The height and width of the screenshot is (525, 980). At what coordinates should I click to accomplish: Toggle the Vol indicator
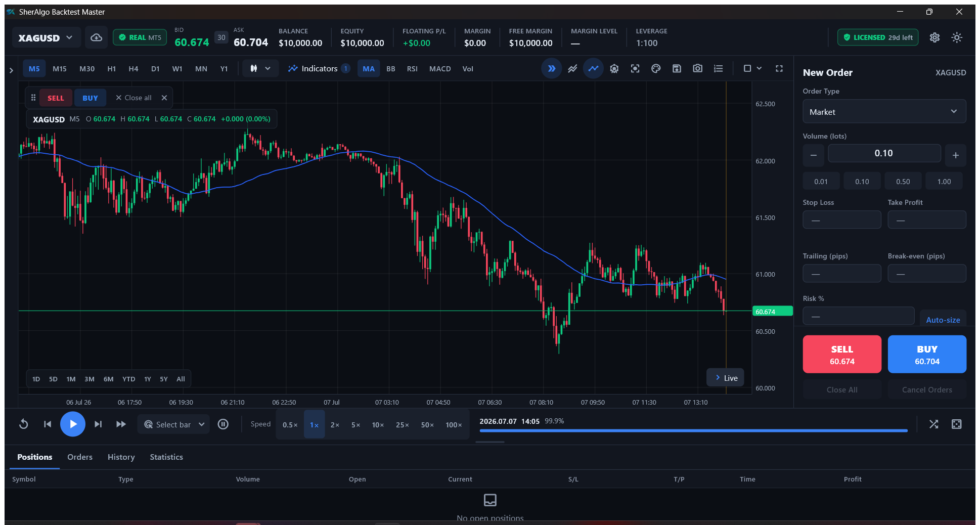468,69
